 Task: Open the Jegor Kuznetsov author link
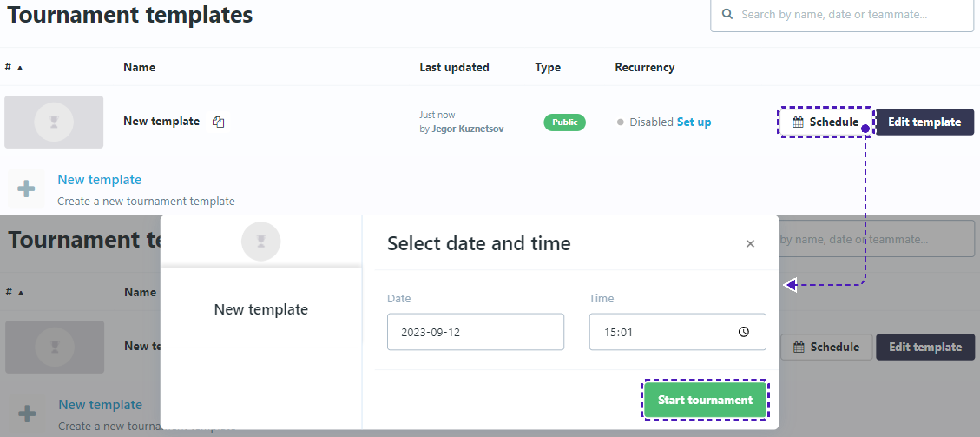[467, 129]
